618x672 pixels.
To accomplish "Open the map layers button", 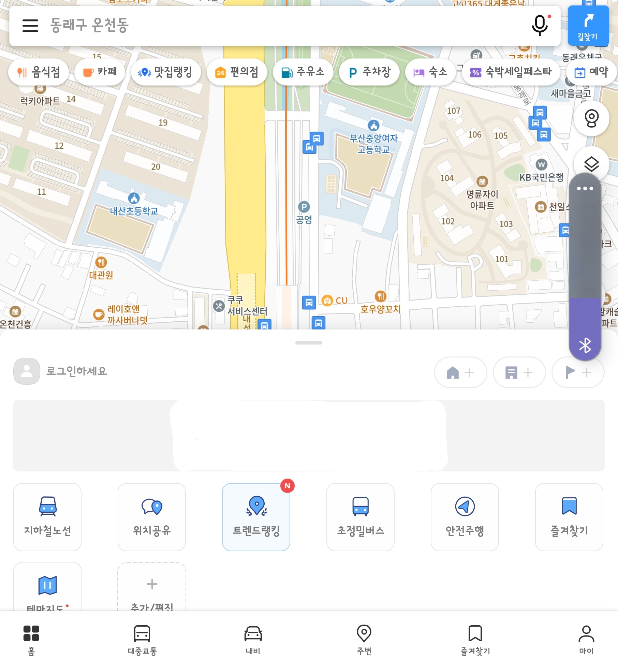I will (591, 164).
